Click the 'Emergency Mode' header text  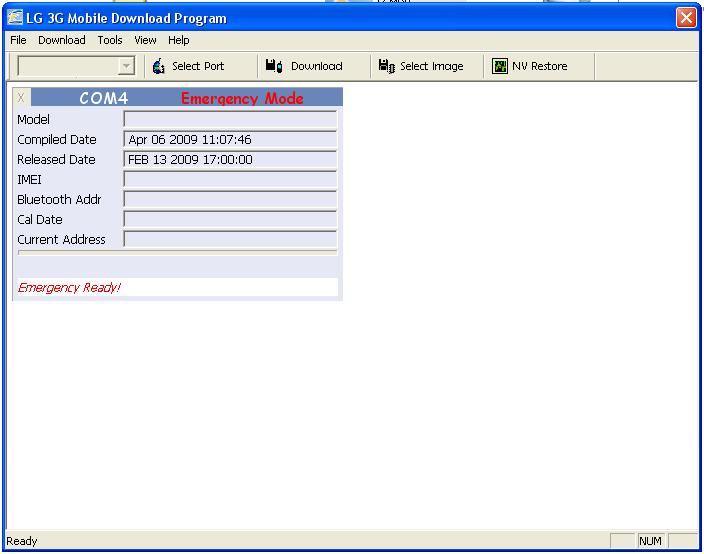point(242,98)
